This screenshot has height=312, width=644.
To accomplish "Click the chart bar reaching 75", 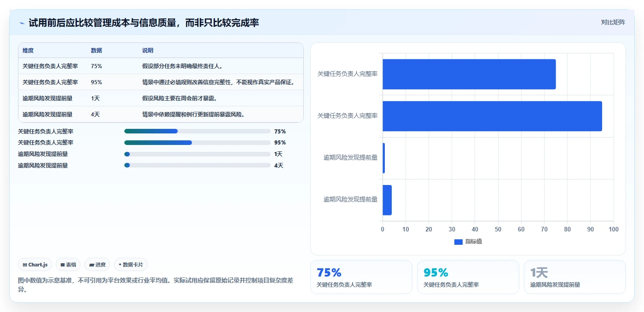I will (469, 74).
